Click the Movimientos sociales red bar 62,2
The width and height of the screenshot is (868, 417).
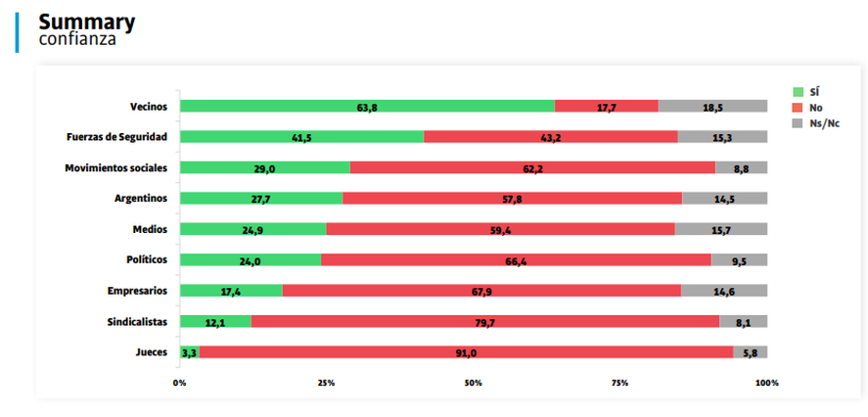tap(532, 167)
